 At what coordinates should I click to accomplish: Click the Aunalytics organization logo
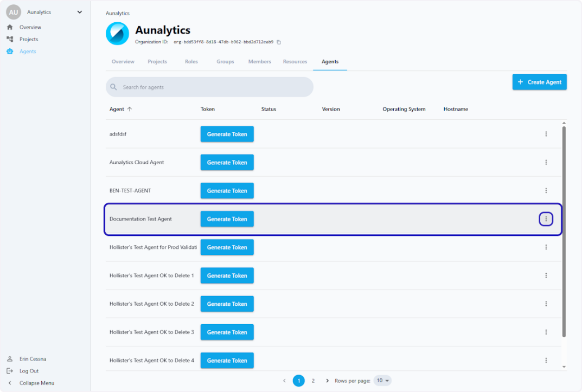[x=117, y=34]
